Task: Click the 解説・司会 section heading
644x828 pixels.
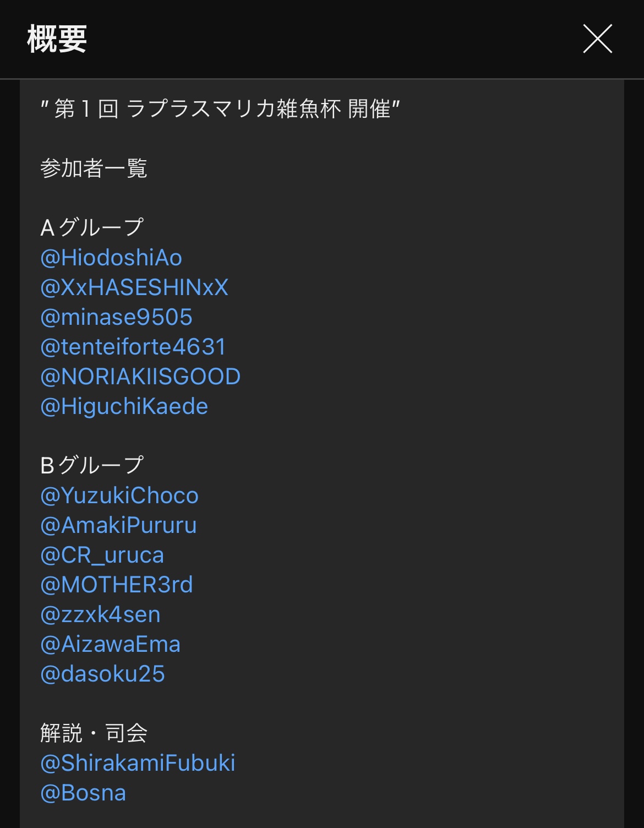Action: 94,733
